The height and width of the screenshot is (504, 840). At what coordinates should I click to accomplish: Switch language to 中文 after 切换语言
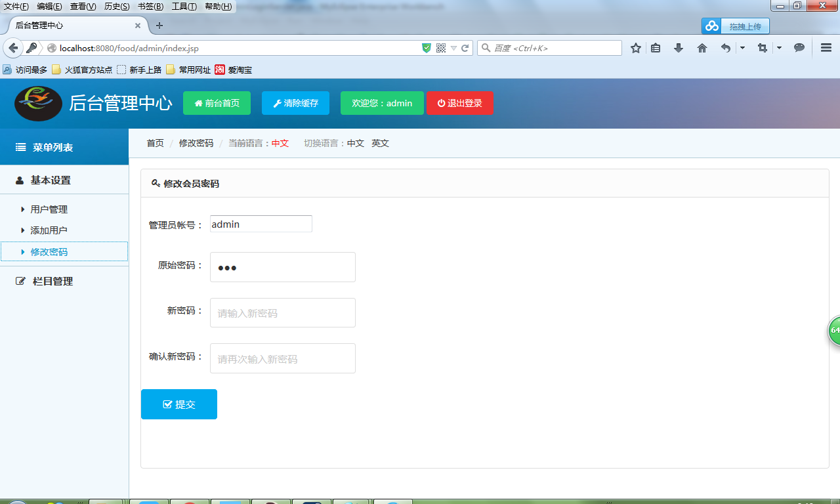tap(356, 143)
